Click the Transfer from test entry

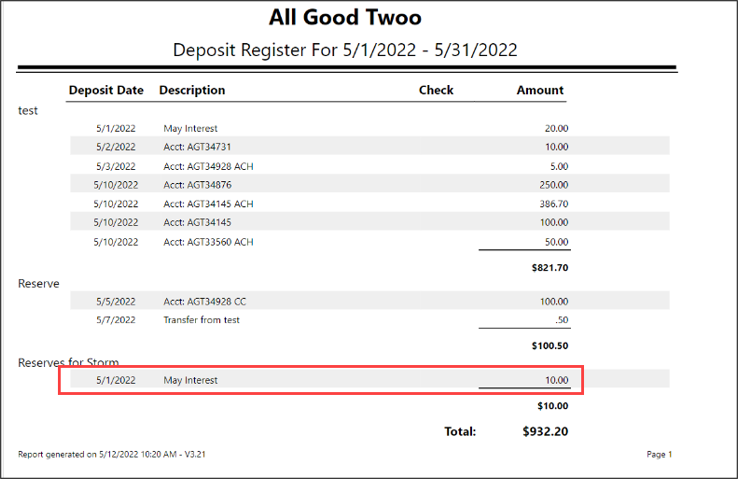(201, 319)
